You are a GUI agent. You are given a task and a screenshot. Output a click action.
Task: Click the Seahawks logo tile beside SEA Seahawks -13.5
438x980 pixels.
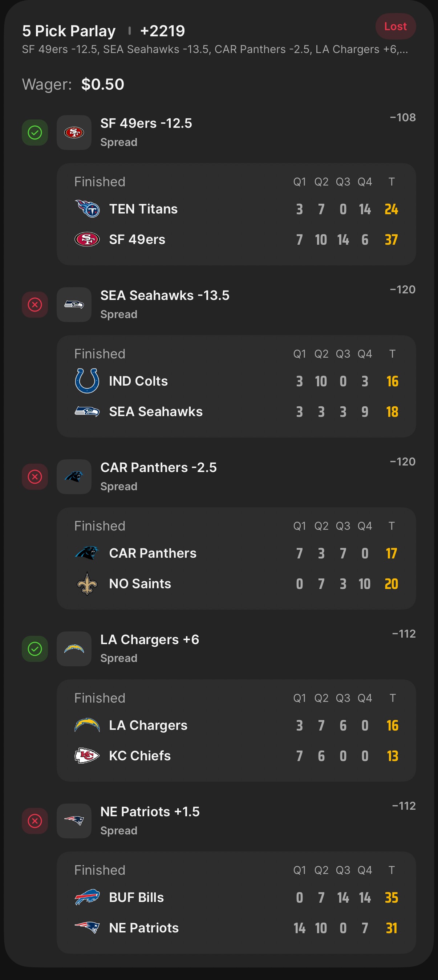[74, 304]
